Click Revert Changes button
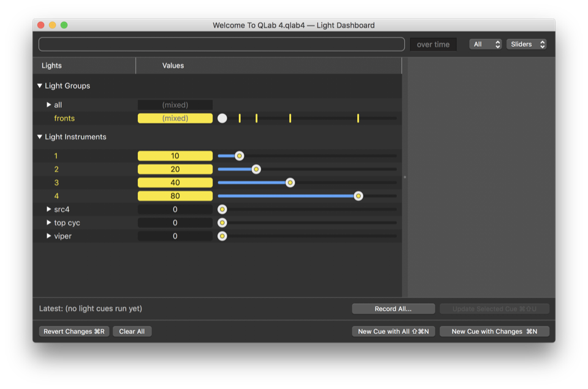 [x=73, y=331]
